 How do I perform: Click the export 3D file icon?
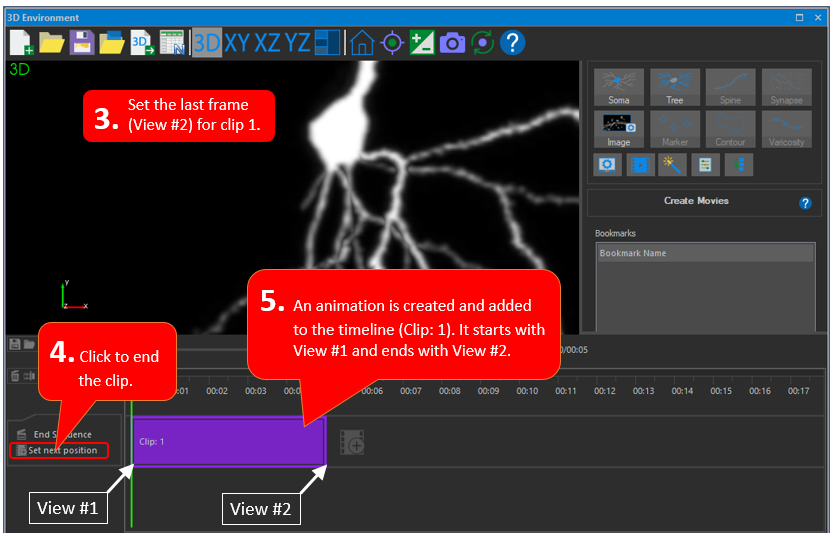[x=142, y=42]
